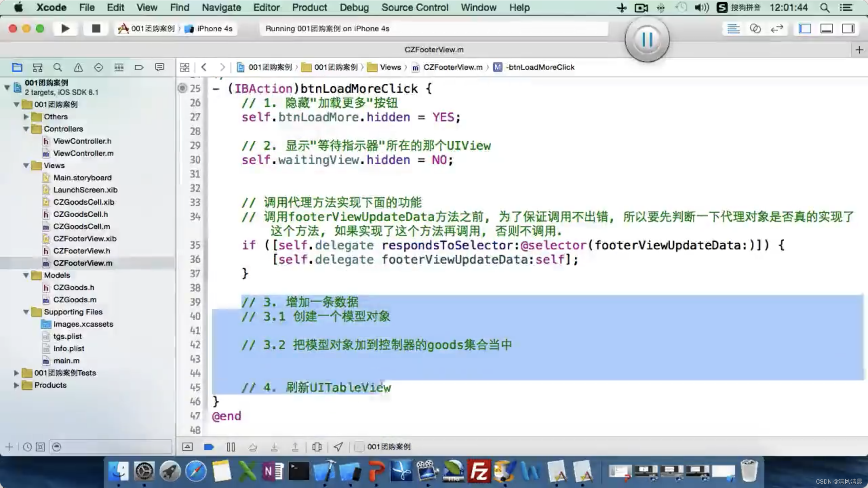Toggle breakpoints activation in debug bar
The width and height of the screenshot is (868, 488).
click(x=209, y=447)
